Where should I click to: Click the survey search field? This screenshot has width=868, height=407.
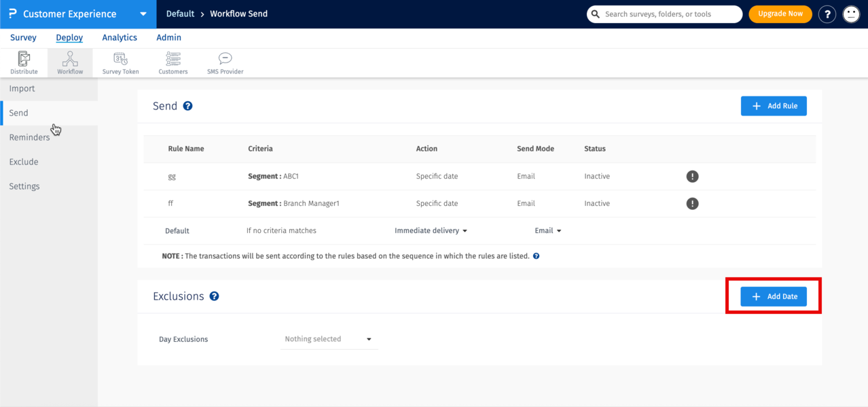(x=664, y=14)
